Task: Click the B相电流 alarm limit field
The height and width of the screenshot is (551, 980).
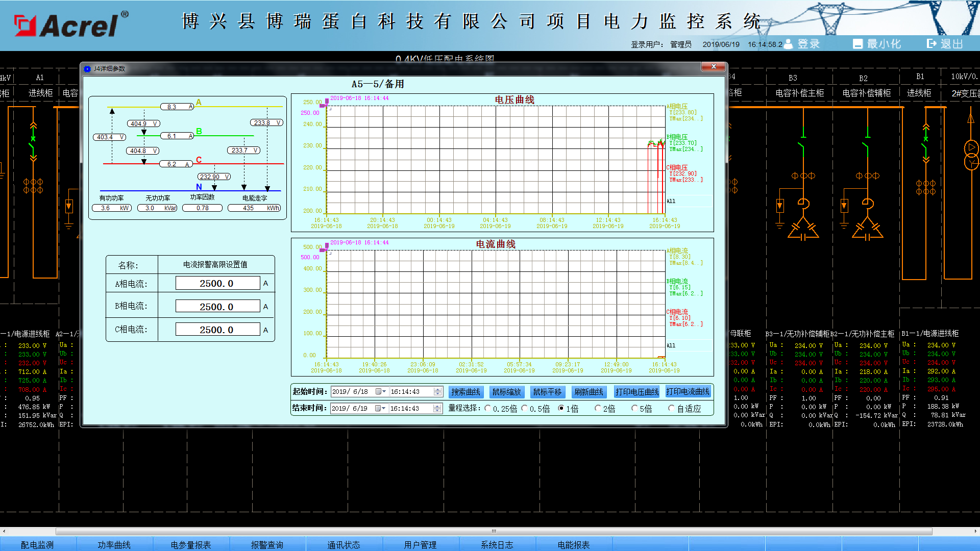Action: [217, 306]
